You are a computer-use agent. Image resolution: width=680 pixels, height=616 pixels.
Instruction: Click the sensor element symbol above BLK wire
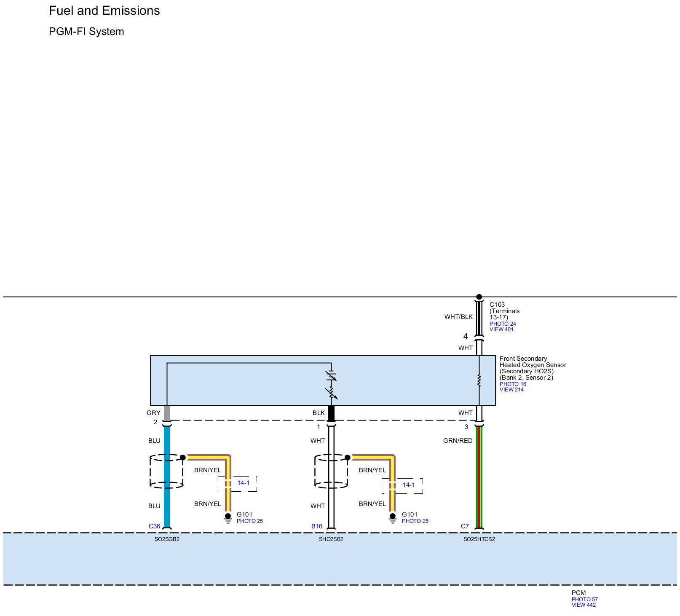click(x=332, y=384)
